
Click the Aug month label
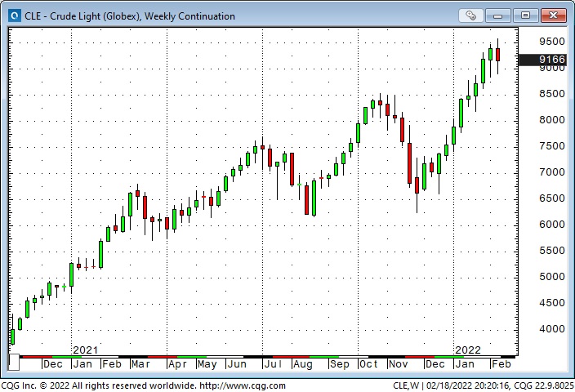(303, 364)
